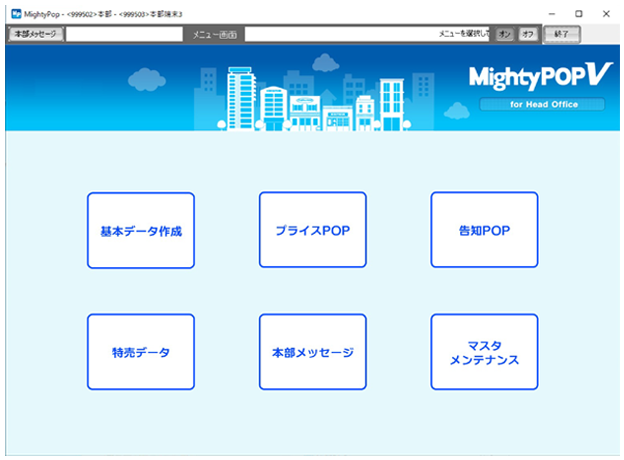The image size is (624, 460).
Task: Open the 特売データ menu tile
Action: click(x=140, y=352)
